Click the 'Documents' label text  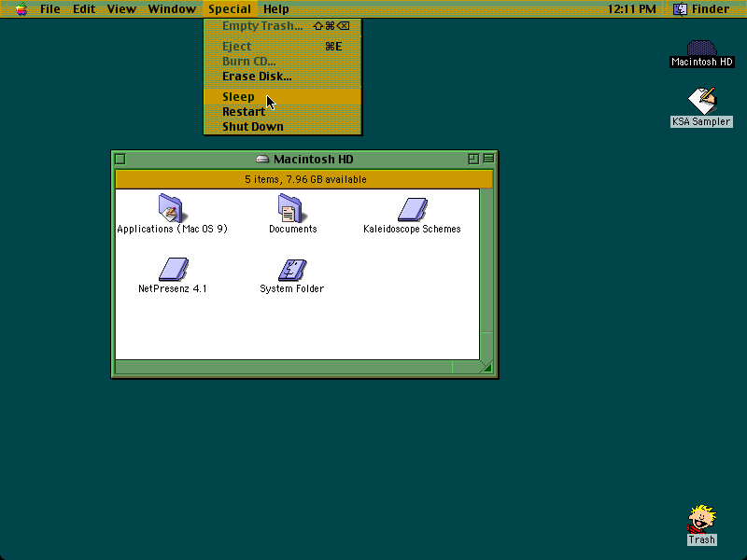tap(293, 229)
